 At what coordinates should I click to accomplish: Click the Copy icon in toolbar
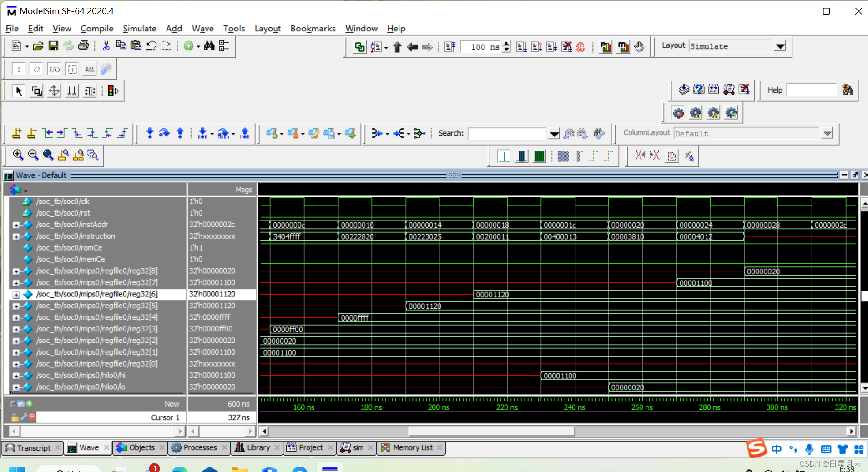[x=121, y=46]
